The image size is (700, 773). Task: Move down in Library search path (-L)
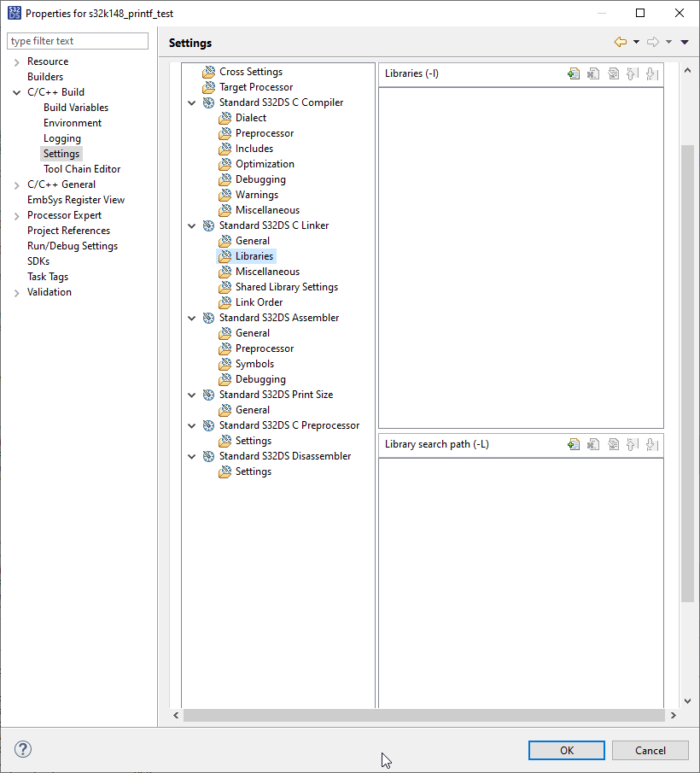pos(651,445)
